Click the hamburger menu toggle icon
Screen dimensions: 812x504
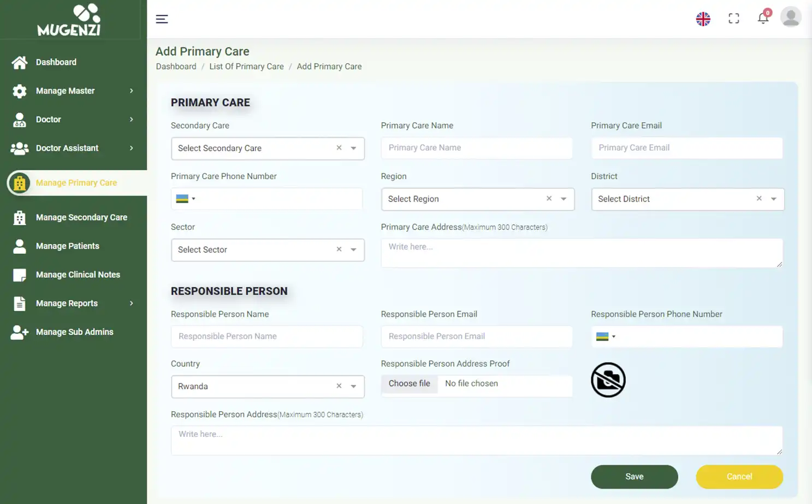162,19
